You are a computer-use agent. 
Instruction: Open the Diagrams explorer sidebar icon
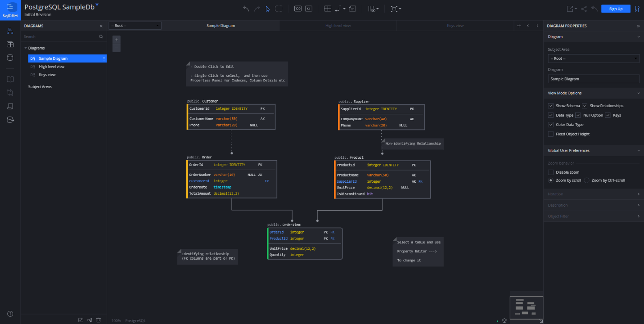click(x=10, y=31)
